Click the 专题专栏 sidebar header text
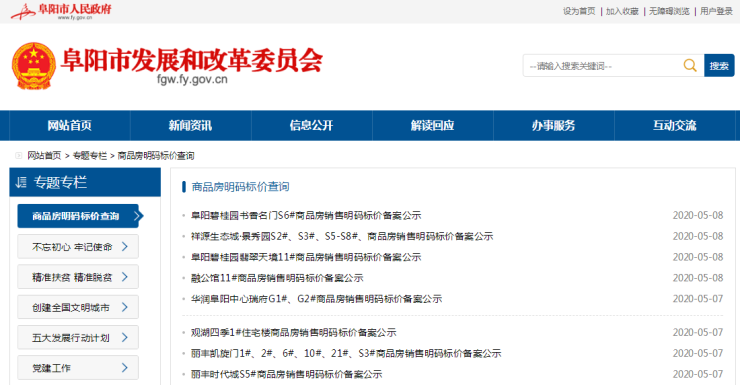The image size is (740, 385). 60,182
